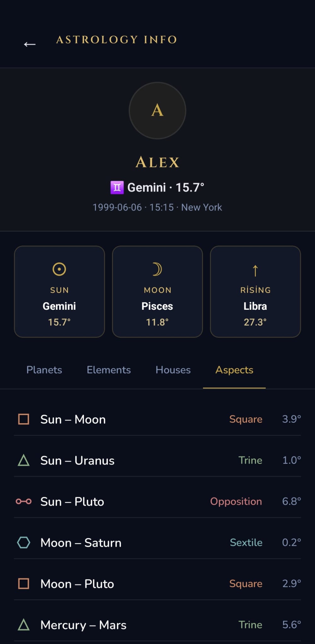This screenshot has height=644, width=315.
Task: Tap the round avatar with letter A
Action: coord(157,111)
